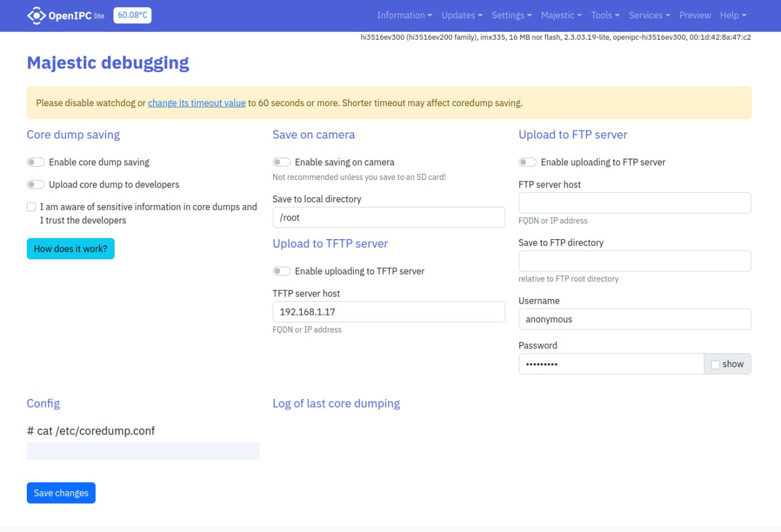Click the How does it work? button
This screenshot has height=532, width=781.
point(70,249)
